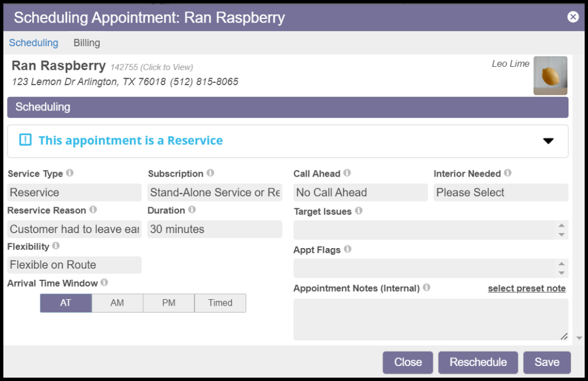Open the Interior Needed dropdown

point(501,192)
